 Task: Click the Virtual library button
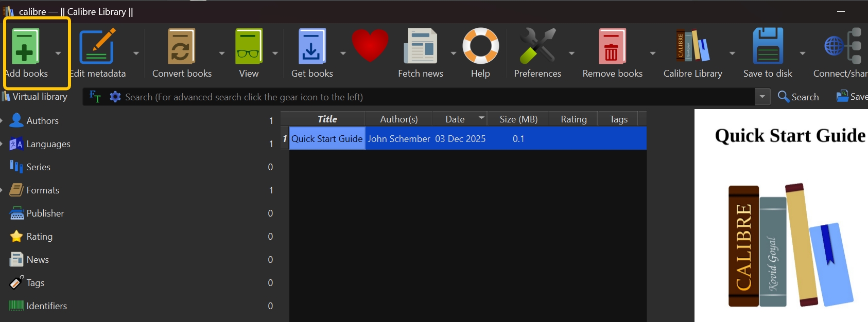pos(34,97)
